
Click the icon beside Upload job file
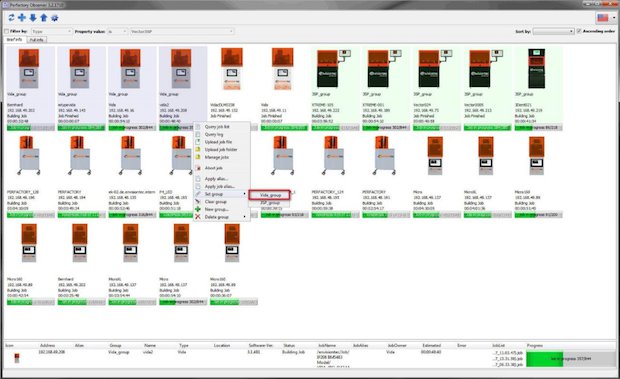[x=198, y=142]
